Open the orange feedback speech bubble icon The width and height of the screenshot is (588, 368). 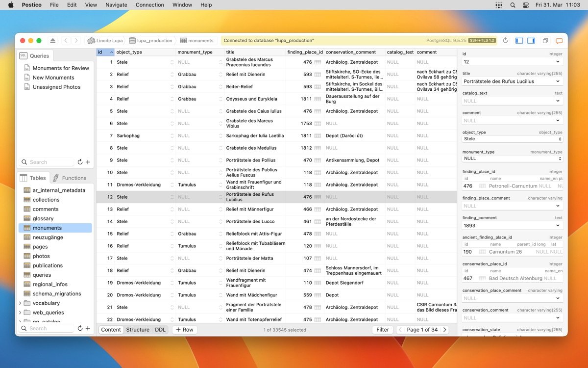[559, 41]
